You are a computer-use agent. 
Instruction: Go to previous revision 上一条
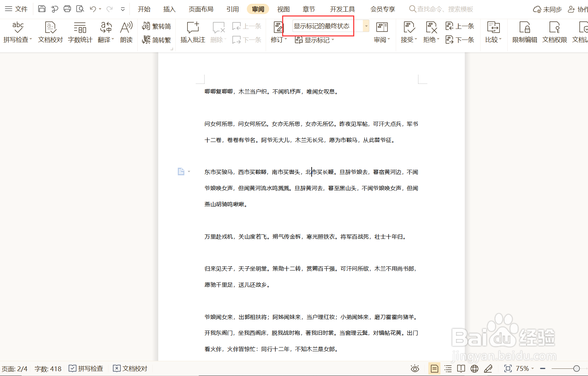pos(460,26)
